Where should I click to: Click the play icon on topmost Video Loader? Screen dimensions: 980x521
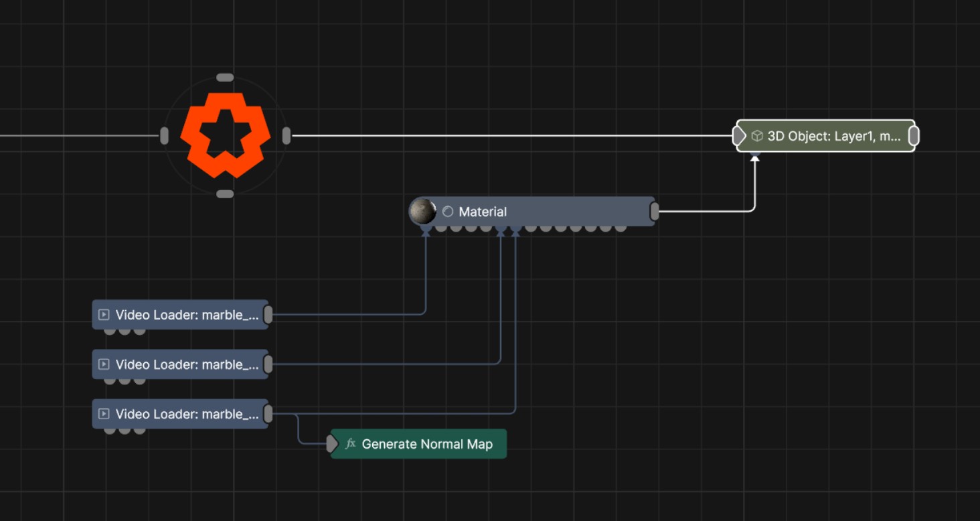point(104,315)
